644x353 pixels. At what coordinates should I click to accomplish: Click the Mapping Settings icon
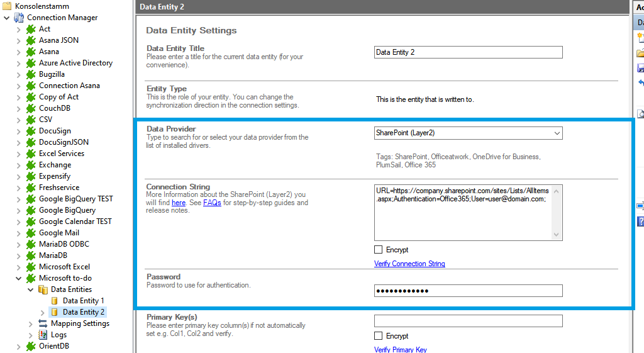43,323
